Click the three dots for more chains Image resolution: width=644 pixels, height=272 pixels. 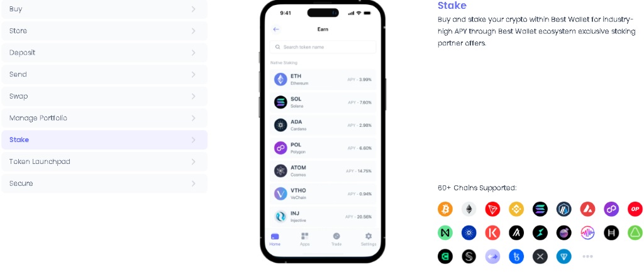587,257
